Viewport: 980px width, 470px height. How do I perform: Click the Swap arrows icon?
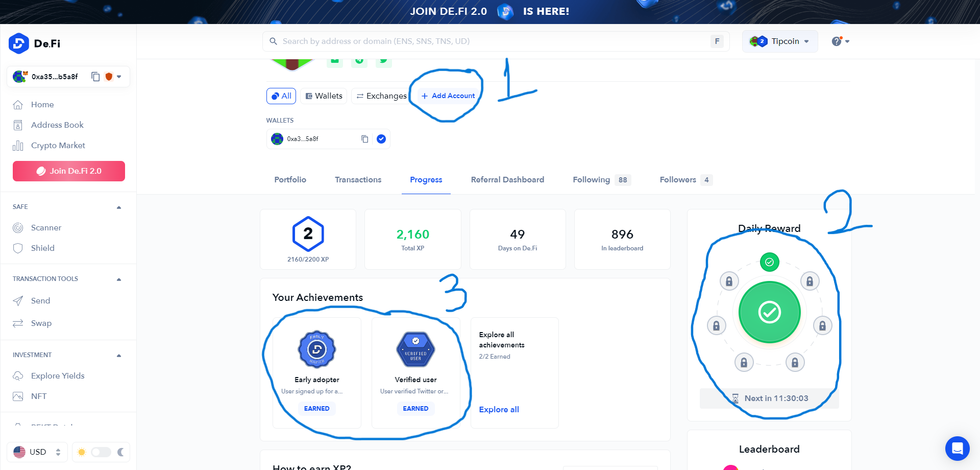(18, 323)
